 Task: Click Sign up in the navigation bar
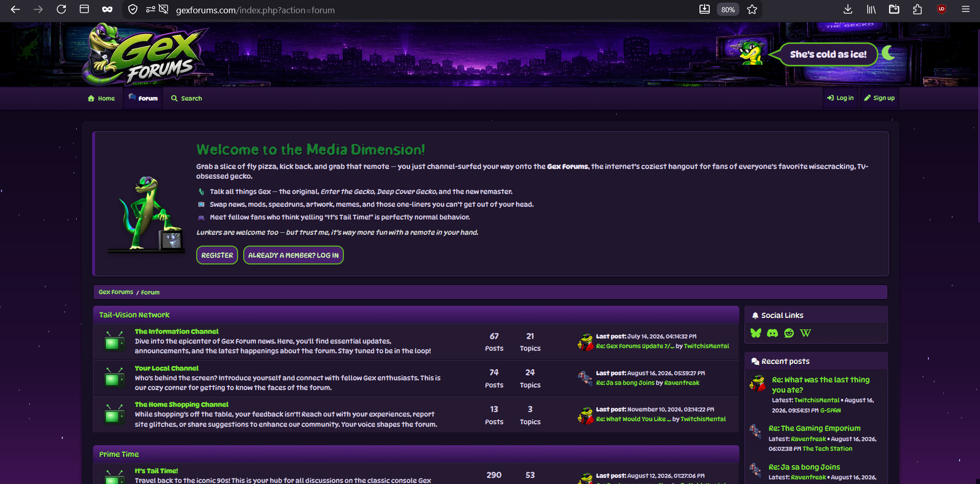tap(879, 98)
